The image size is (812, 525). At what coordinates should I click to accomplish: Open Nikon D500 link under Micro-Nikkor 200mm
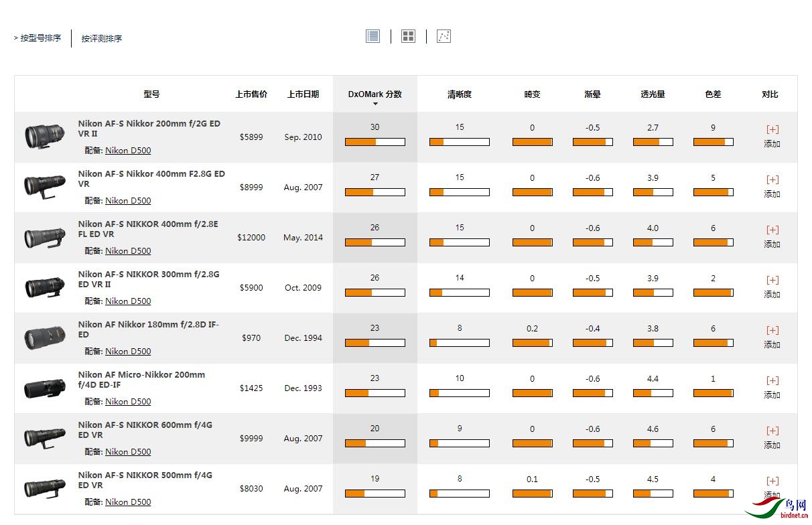128,402
